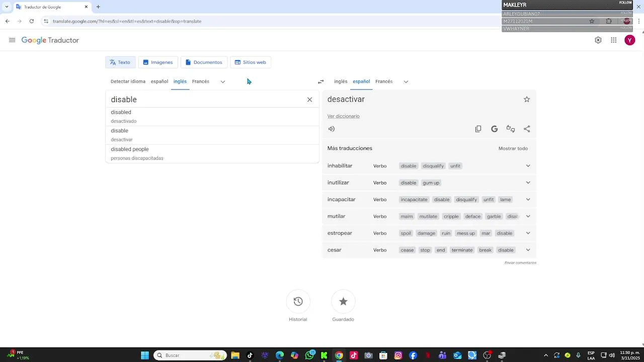Expand the inhabilitar translation row

(528, 166)
